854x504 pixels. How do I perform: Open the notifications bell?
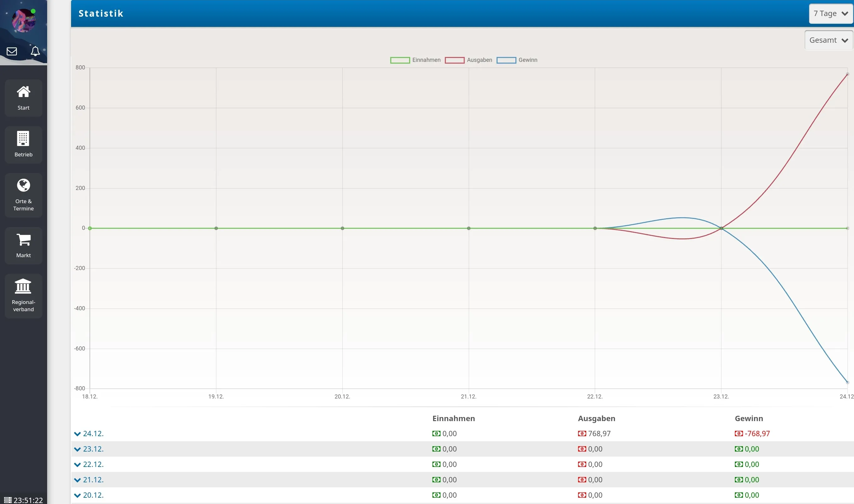pyautogui.click(x=35, y=51)
